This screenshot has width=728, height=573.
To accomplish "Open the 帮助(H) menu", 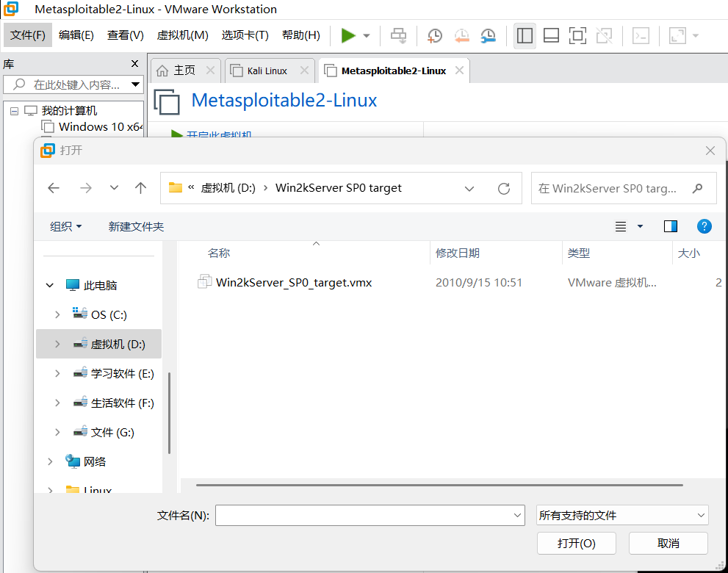I will click(x=301, y=35).
